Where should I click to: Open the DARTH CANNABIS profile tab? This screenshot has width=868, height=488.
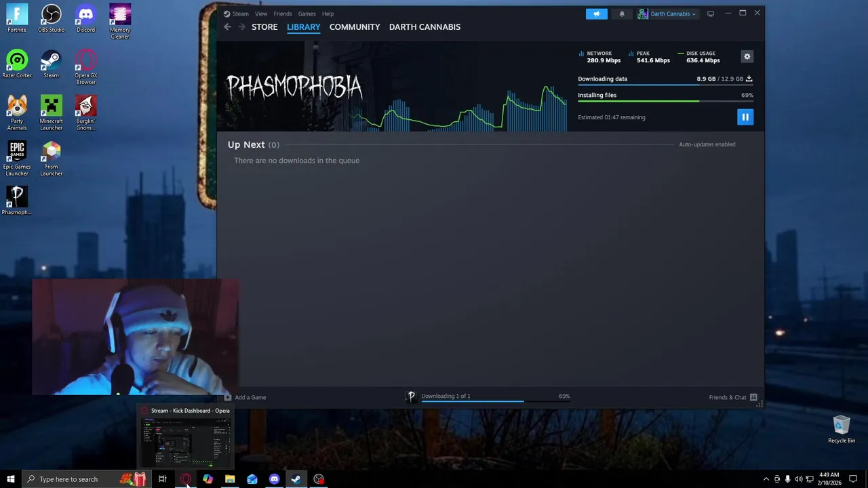pyautogui.click(x=425, y=27)
